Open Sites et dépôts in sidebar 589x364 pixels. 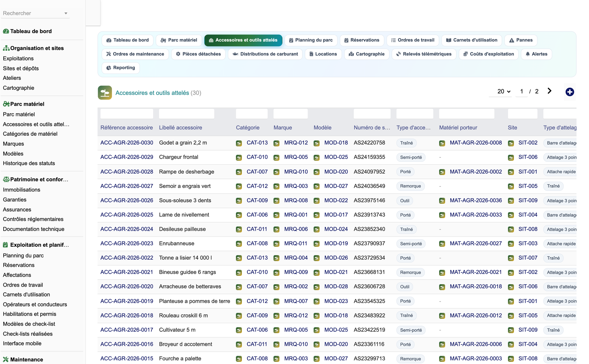[x=21, y=68]
